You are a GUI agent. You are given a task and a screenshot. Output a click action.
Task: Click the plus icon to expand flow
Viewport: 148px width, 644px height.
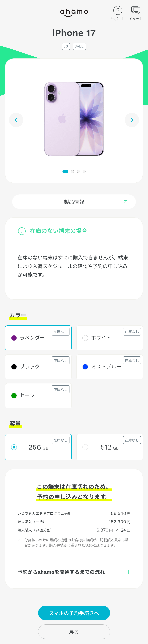pos(128,572)
